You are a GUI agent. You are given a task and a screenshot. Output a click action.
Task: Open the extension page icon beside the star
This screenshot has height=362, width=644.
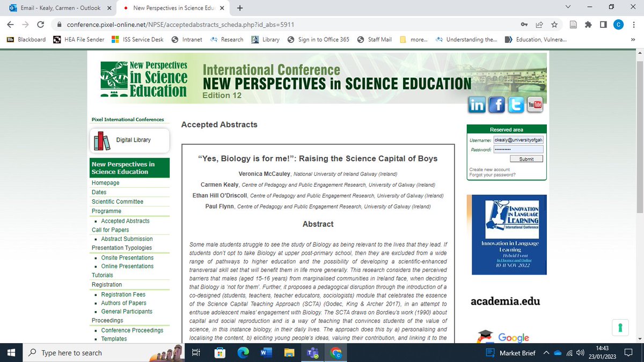click(573, 25)
